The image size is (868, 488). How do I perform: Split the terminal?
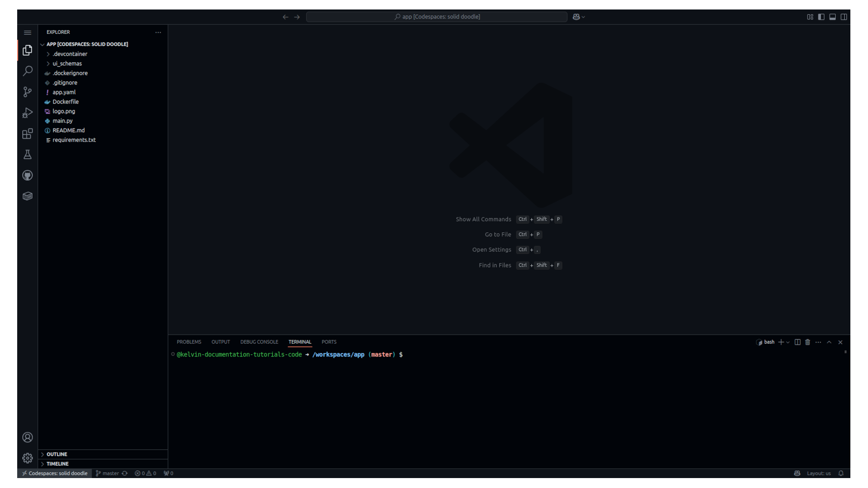[797, 342]
